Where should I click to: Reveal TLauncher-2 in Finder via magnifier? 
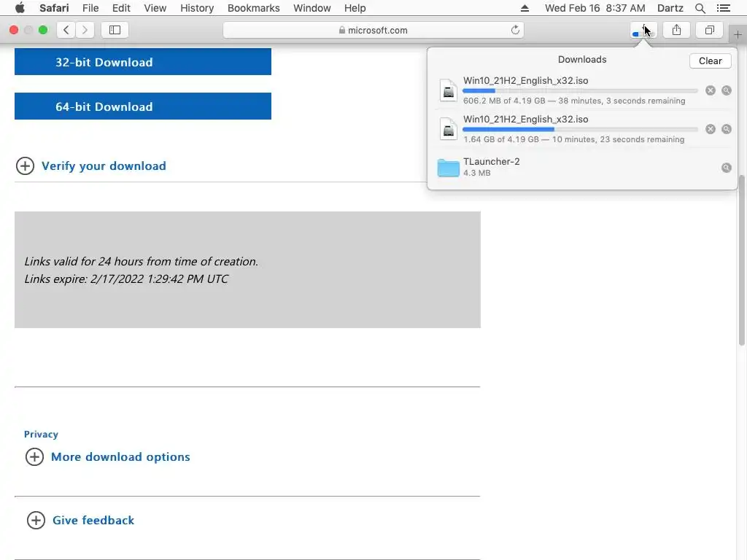pos(727,168)
